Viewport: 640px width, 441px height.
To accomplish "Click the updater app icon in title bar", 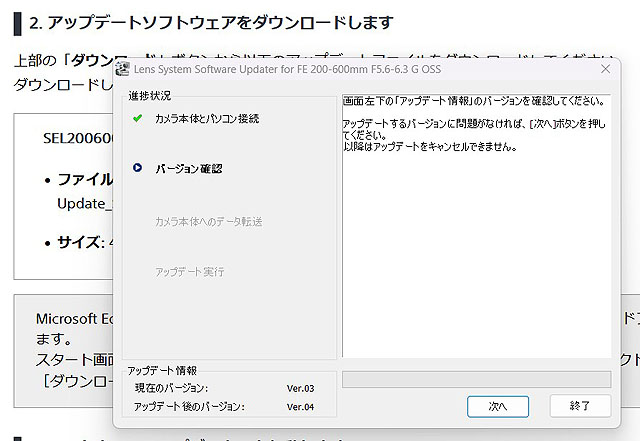I will pos(123,69).
